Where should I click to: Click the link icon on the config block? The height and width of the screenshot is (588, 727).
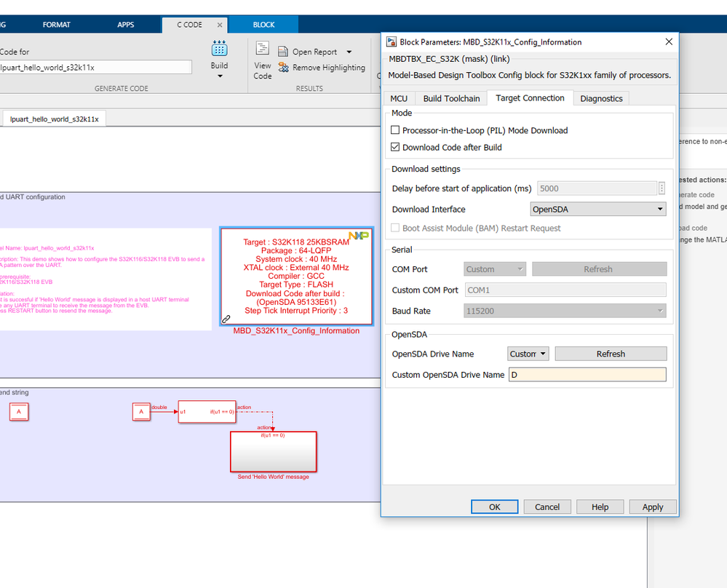click(x=226, y=319)
